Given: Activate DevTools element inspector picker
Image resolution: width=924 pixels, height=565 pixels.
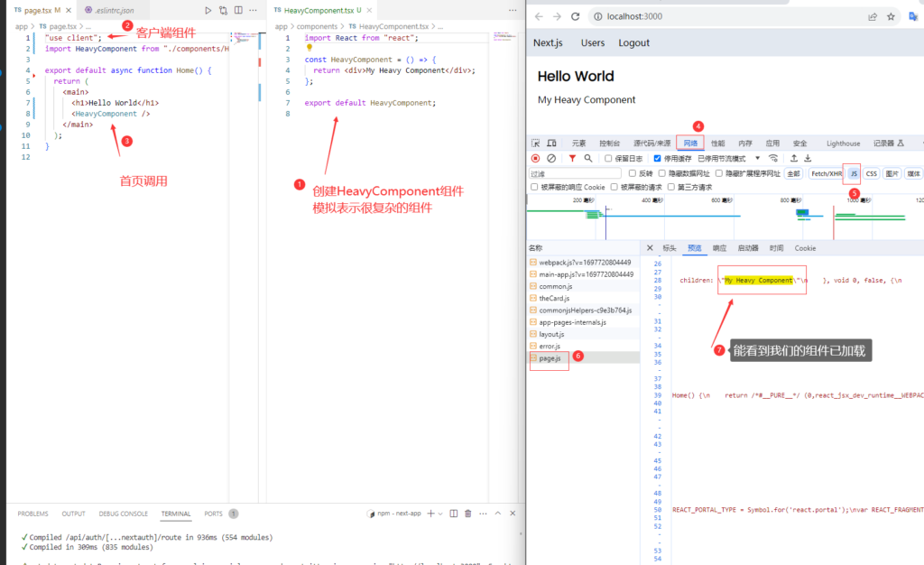Looking at the screenshot, I should tap(535, 144).
